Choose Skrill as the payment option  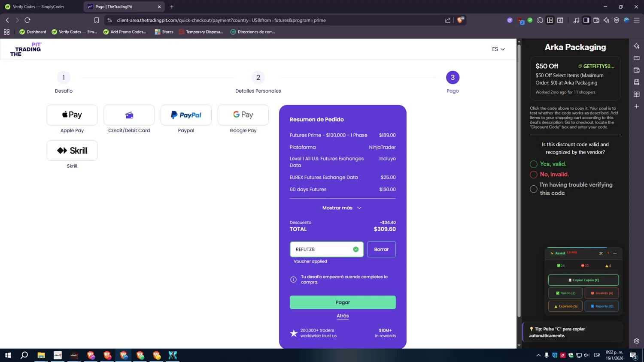72,151
